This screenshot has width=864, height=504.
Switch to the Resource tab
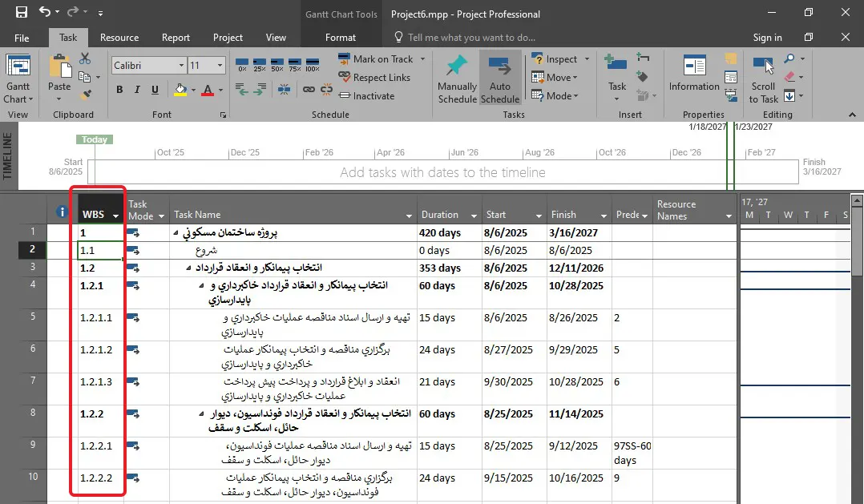[119, 38]
